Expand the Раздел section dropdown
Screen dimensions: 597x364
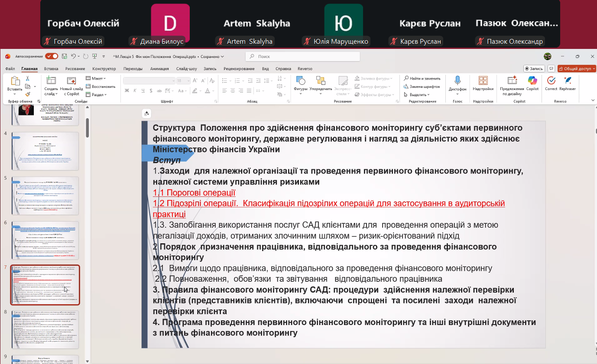tap(97, 94)
